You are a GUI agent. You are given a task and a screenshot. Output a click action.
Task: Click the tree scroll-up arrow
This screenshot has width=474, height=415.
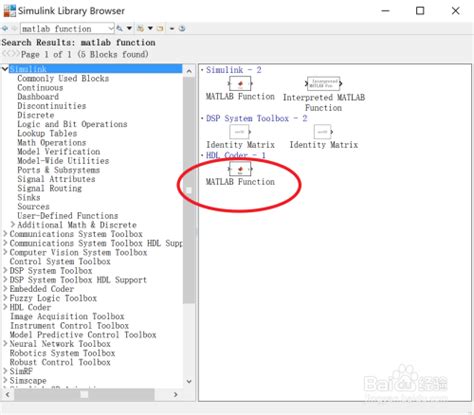pyautogui.click(x=189, y=71)
